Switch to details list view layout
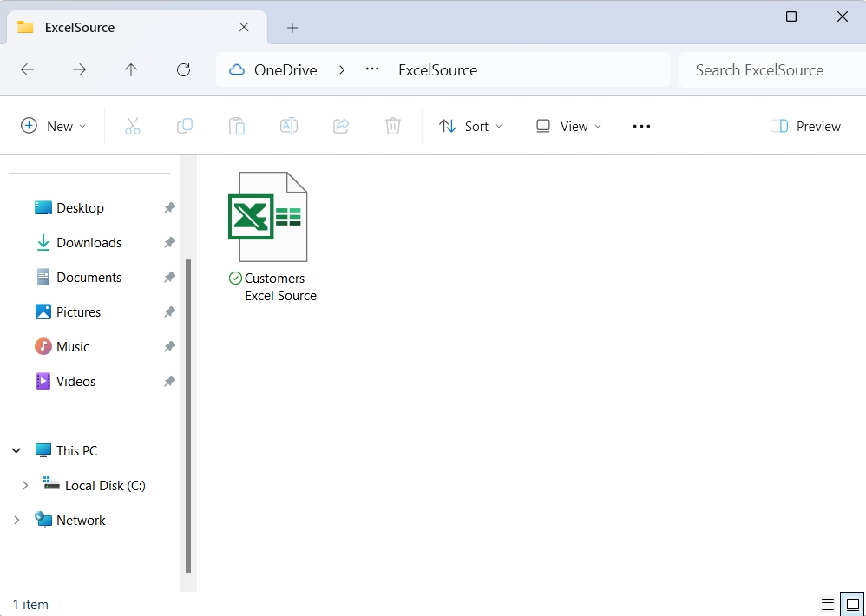Screen dimensions: 866x616 [828, 605]
